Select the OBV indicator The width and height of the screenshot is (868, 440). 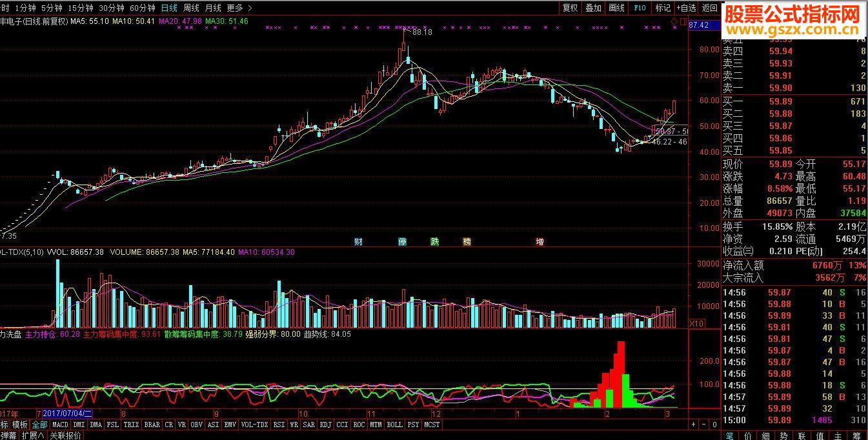point(196,425)
